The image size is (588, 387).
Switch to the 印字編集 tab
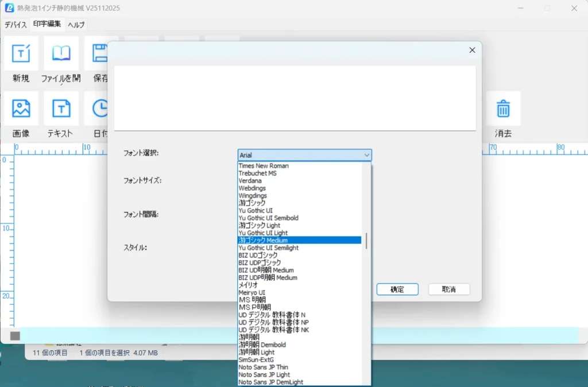click(x=47, y=24)
